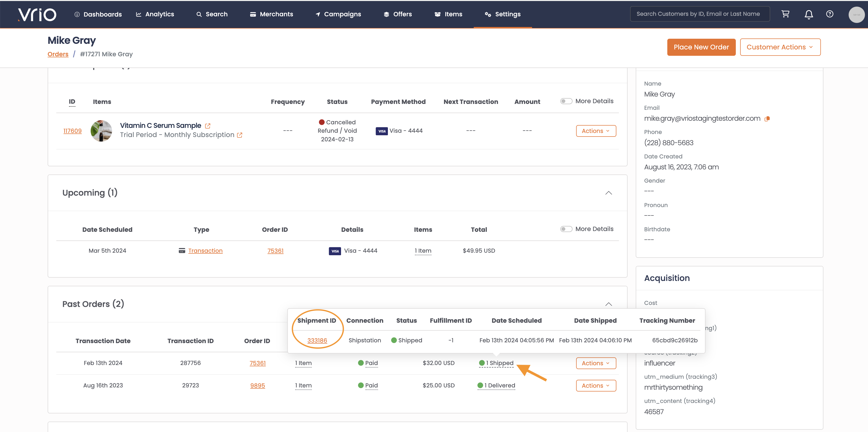The width and height of the screenshot is (868, 432).
Task: Open Actions dropdown for Feb 13th 2024 order
Action: pos(596,363)
